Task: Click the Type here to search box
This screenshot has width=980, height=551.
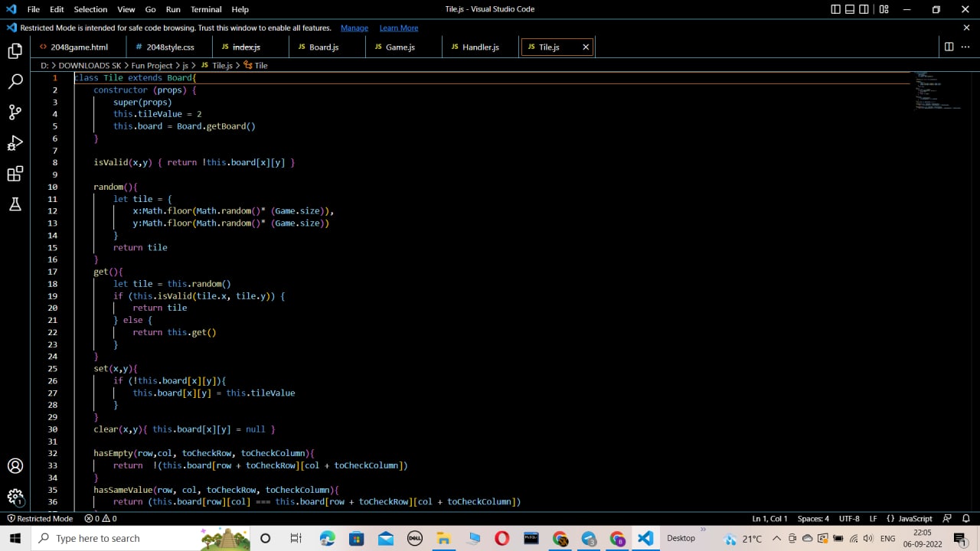Action: (x=142, y=538)
